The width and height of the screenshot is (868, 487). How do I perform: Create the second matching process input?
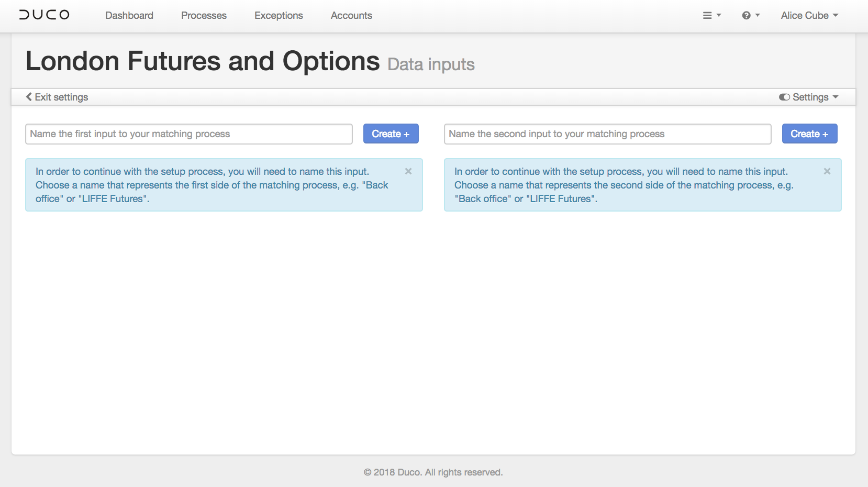[x=809, y=134]
